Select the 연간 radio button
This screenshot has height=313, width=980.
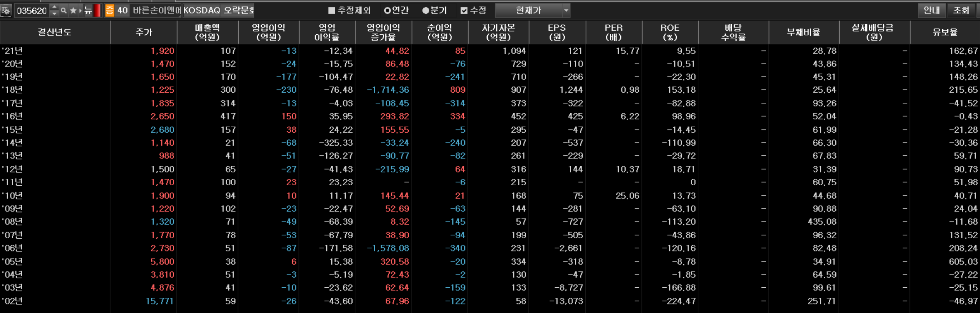pyautogui.click(x=387, y=11)
